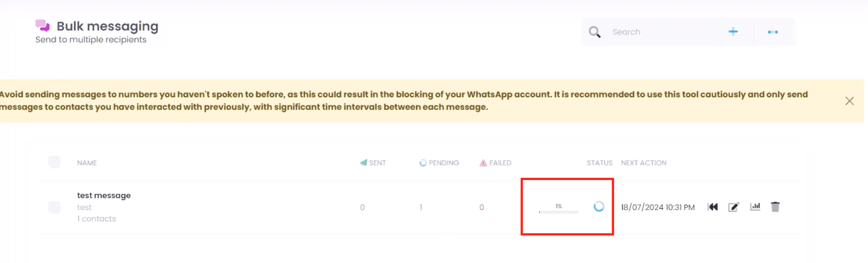Open the test message campaign name
The image size is (868, 263).
[x=104, y=196]
